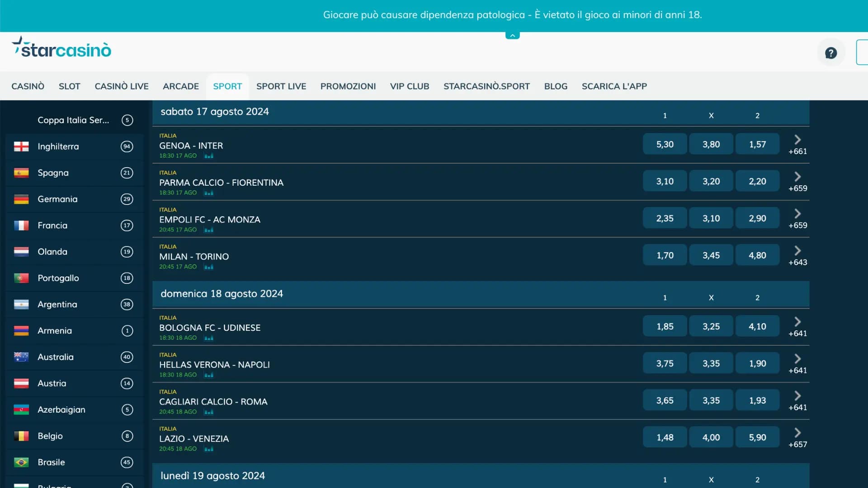Image resolution: width=868 pixels, height=488 pixels.
Task: Select the Spagna flag icon
Action: click(x=21, y=173)
